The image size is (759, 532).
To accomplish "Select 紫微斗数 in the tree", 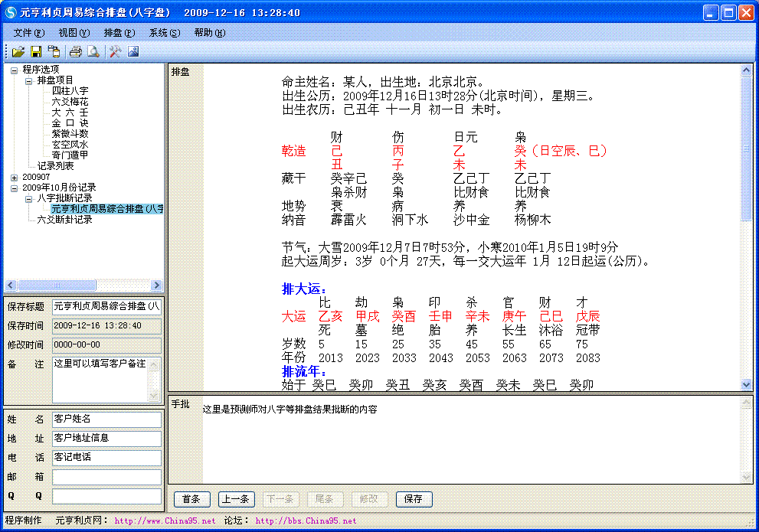I will coord(70,133).
